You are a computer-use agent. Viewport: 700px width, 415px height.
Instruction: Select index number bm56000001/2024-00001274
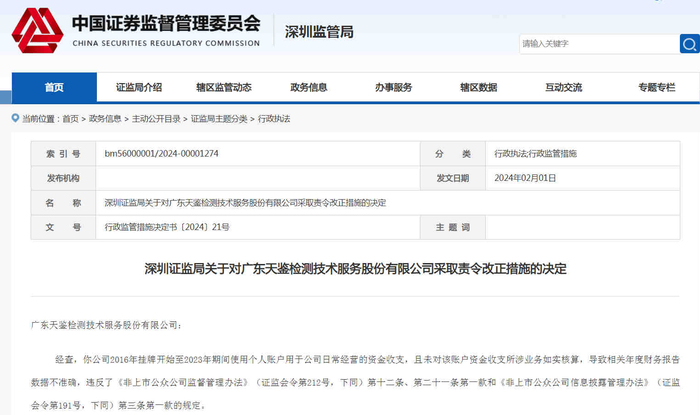tap(162, 154)
